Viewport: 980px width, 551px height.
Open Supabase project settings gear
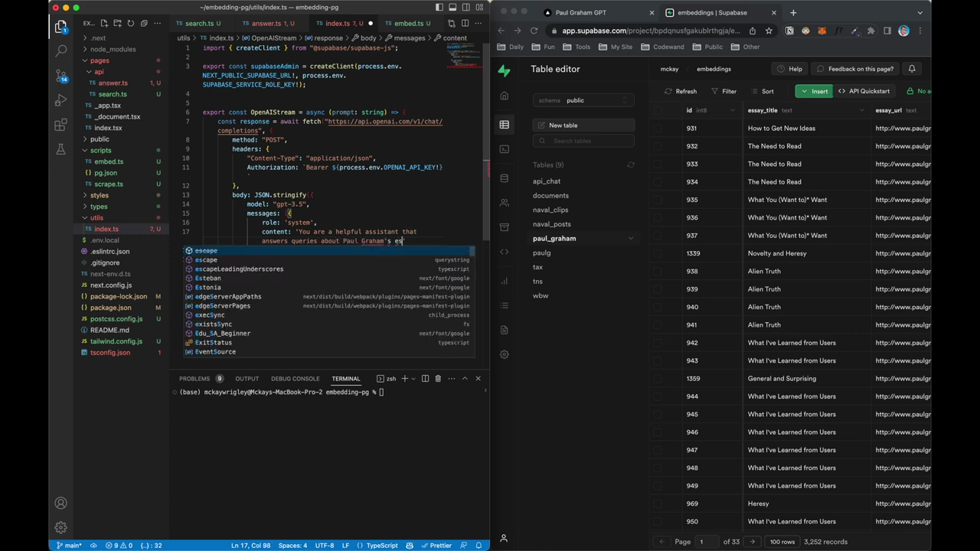(504, 354)
